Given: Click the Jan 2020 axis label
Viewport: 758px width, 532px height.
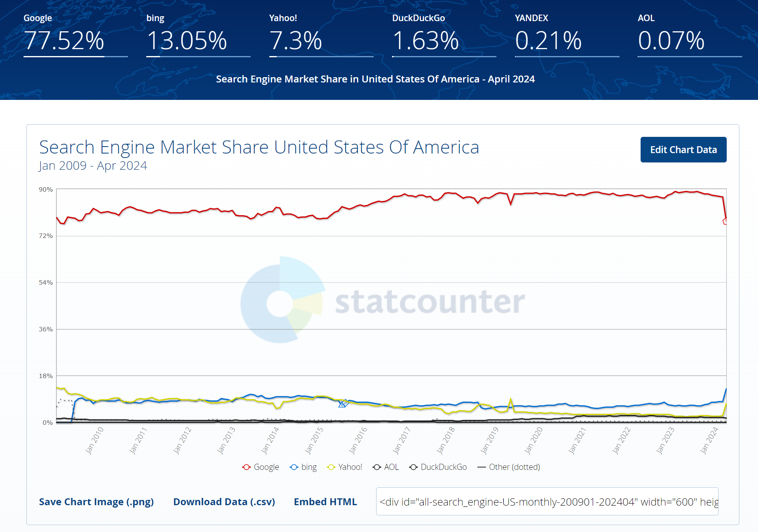Looking at the screenshot, I should (533, 441).
